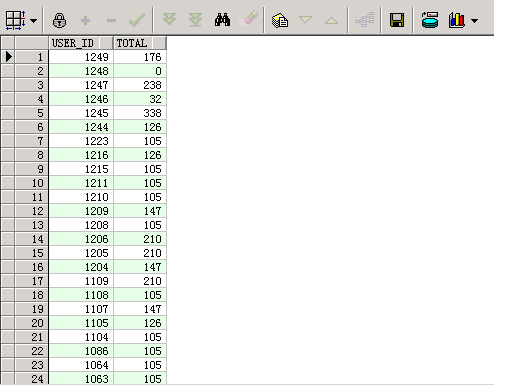The height and width of the screenshot is (391, 506).
Task: Click the current-row arrow indicator on row 1
Action: 8,57
